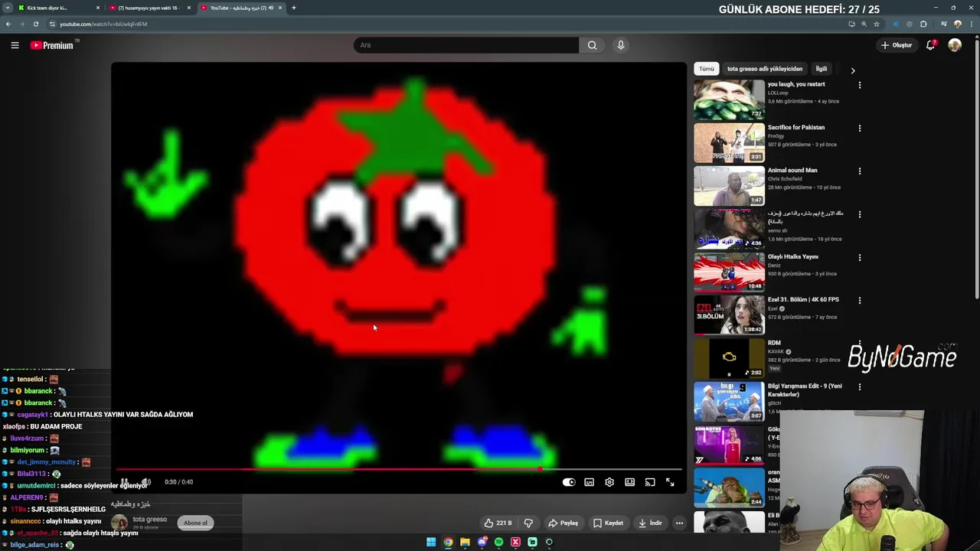Share video via Paylaş button

563,523
